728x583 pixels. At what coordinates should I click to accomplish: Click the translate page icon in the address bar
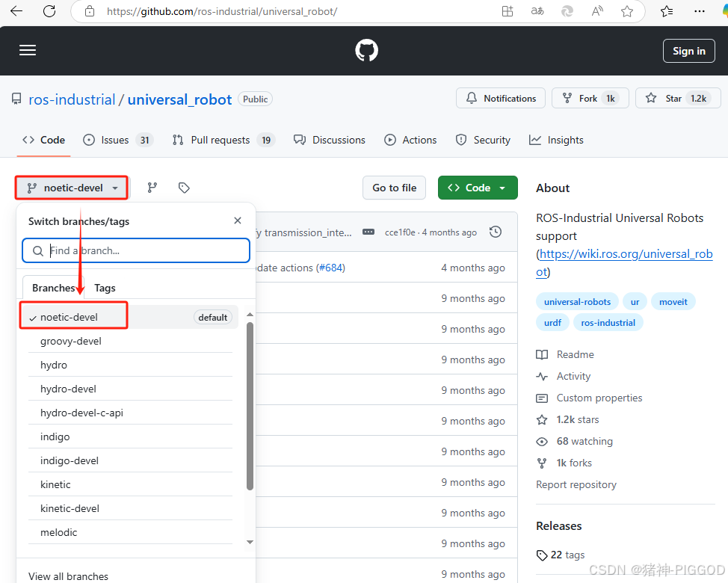click(537, 11)
